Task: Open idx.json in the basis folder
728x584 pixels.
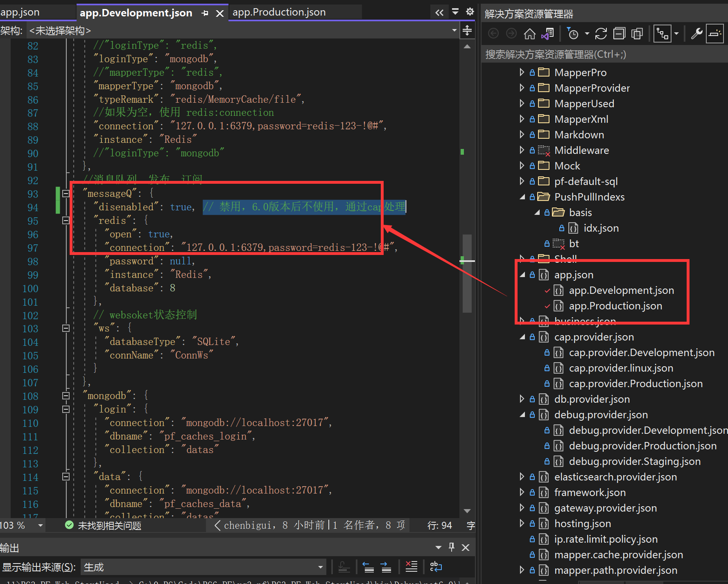Action: pyautogui.click(x=601, y=228)
